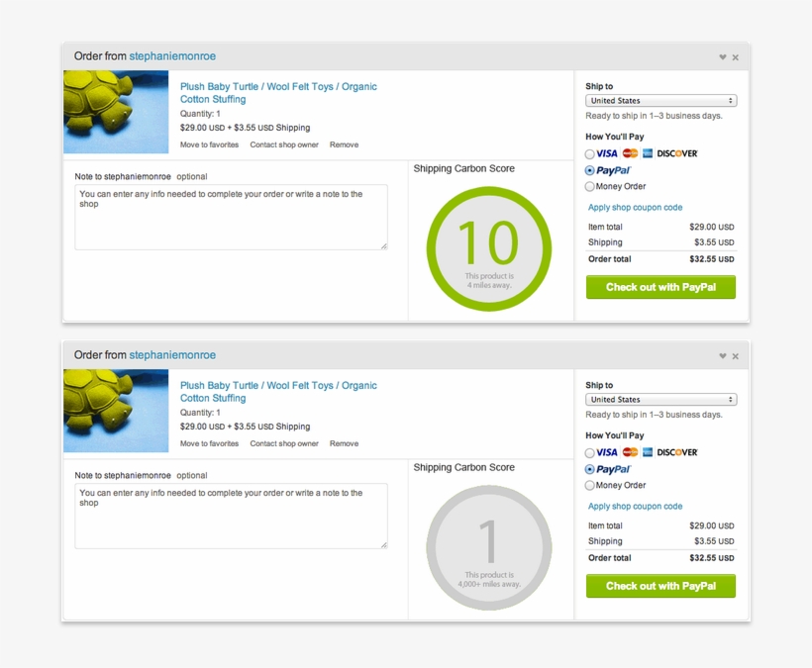Click the Visa logo in the top order
812x668 pixels.
tap(607, 153)
